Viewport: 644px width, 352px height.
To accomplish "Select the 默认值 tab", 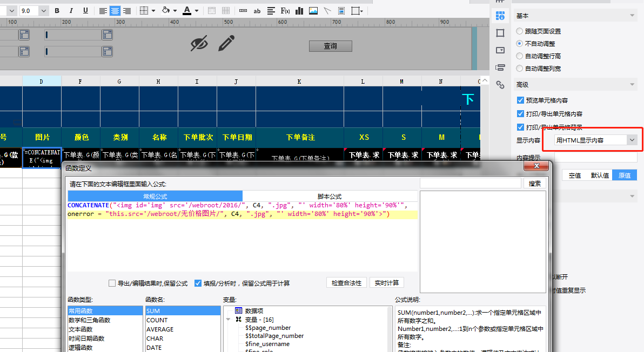I will 600,175.
